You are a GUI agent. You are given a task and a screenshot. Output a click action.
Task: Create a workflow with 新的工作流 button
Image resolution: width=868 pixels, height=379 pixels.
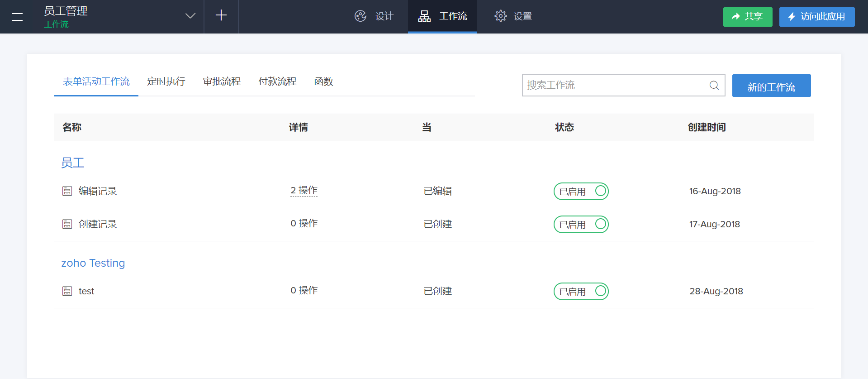tap(772, 86)
